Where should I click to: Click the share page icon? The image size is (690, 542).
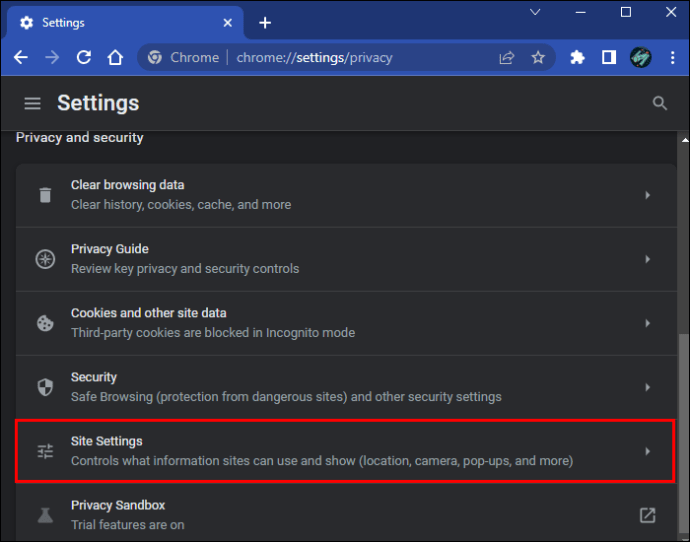tap(506, 57)
